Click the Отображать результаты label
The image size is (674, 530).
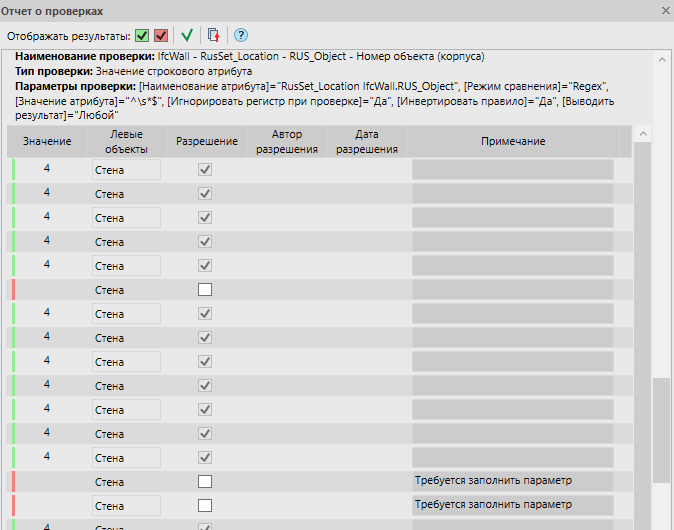pos(69,36)
